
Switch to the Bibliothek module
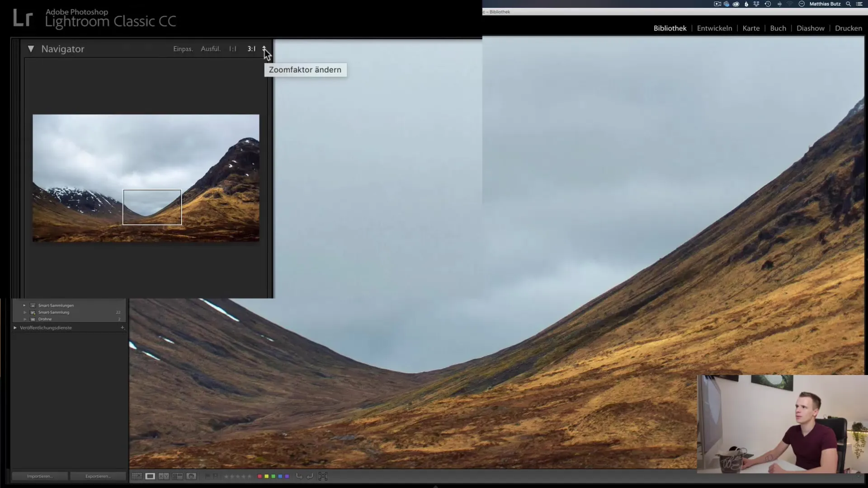click(670, 28)
